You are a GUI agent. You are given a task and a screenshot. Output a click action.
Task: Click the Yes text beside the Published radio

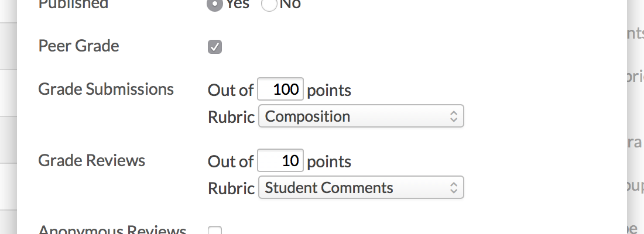tap(237, 4)
